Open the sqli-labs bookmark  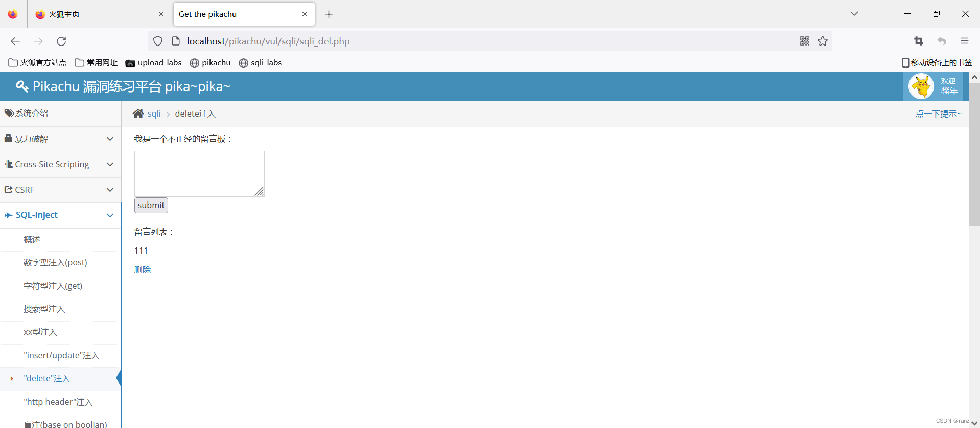point(260,63)
